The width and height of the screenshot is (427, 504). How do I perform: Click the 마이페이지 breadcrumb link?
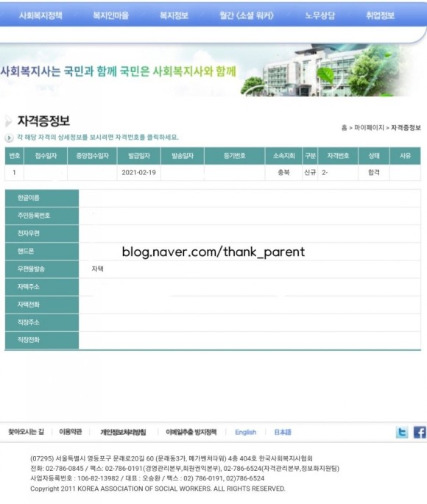tap(369, 127)
